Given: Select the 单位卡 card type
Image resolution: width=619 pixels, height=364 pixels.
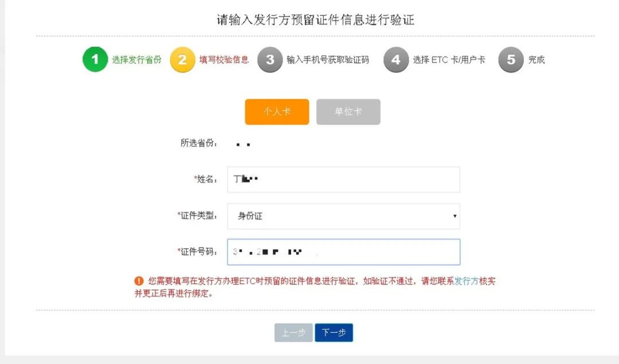Looking at the screenshot, I should pyautogui.click(x=348, y=112).
